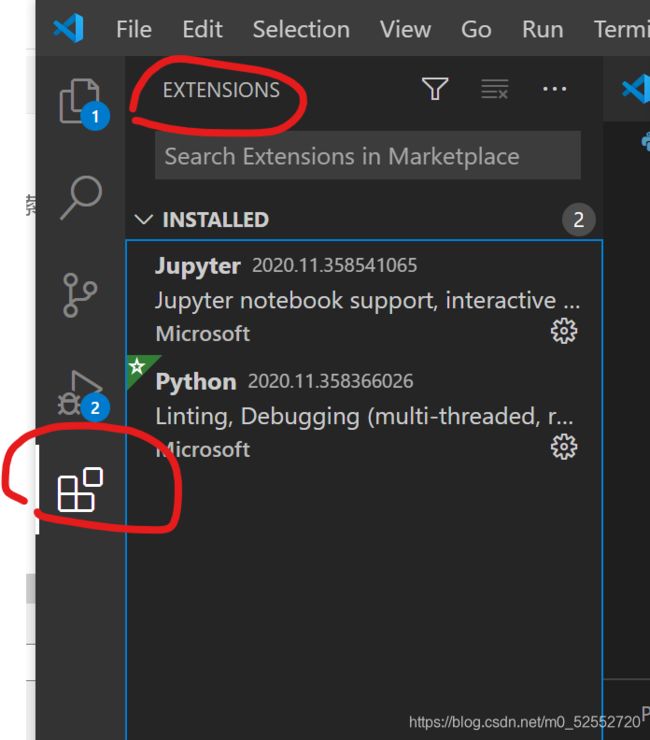Viewport: 650px width, 740px height.
Task: Open the three-dot Views and More Actions
Action: (x=555, y=89)
